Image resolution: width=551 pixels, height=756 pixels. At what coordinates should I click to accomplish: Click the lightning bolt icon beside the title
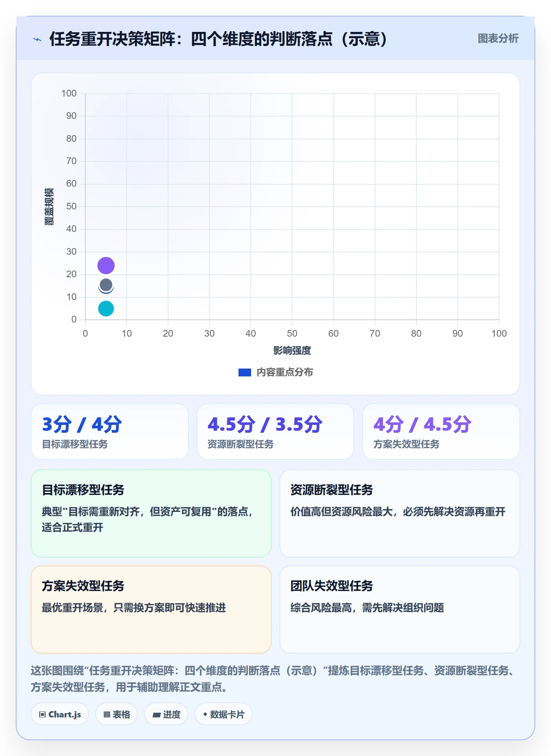[37, 39]
